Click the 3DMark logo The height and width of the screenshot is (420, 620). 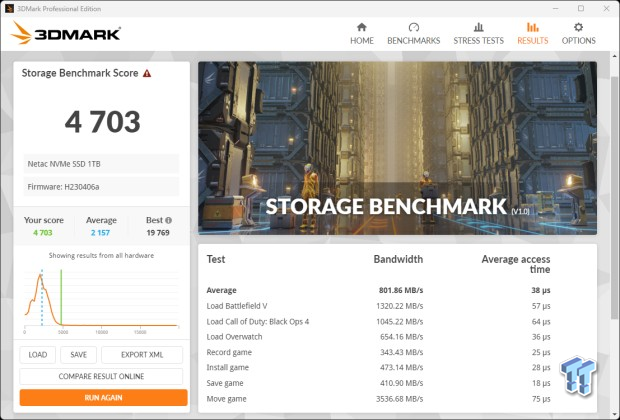click(x=66, y=33)
